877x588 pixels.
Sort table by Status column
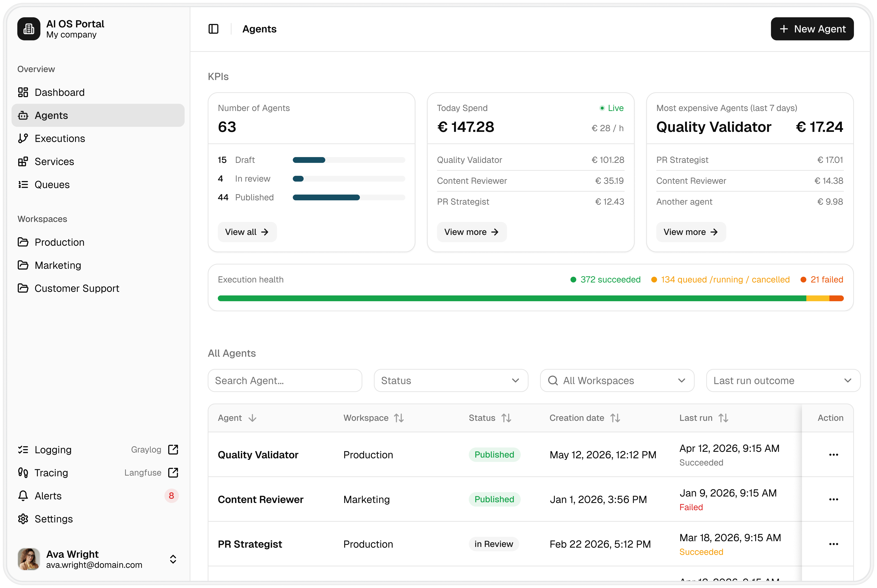506,418
